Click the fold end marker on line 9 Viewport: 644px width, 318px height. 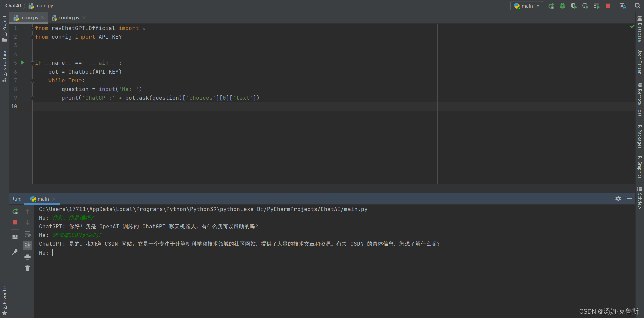click(x=32, y=98)
